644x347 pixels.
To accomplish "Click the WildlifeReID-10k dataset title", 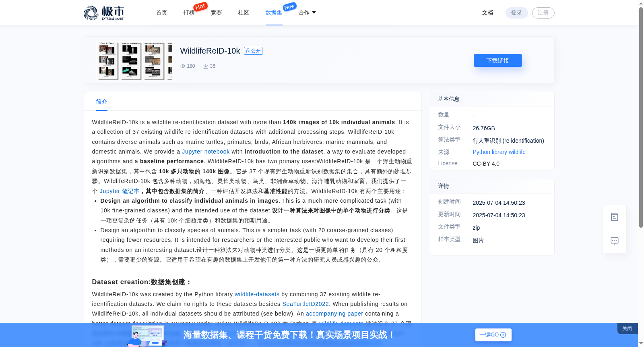I will pyautogui.click(x=210, y=51).
